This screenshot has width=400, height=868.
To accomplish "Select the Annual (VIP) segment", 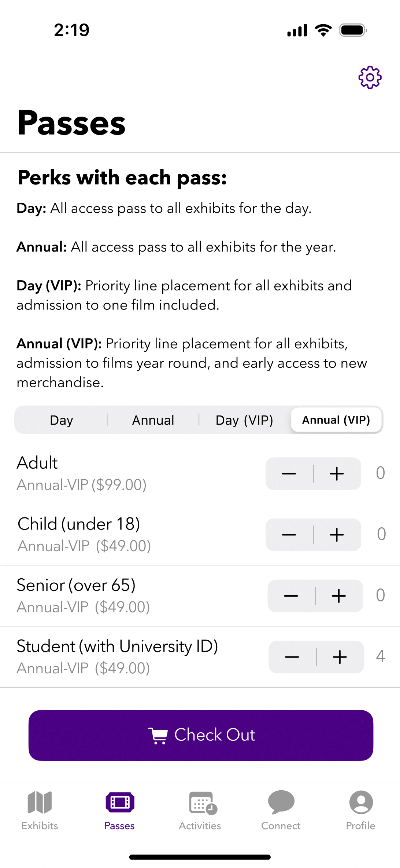I will pyautogui.click(x=336, y=420).
